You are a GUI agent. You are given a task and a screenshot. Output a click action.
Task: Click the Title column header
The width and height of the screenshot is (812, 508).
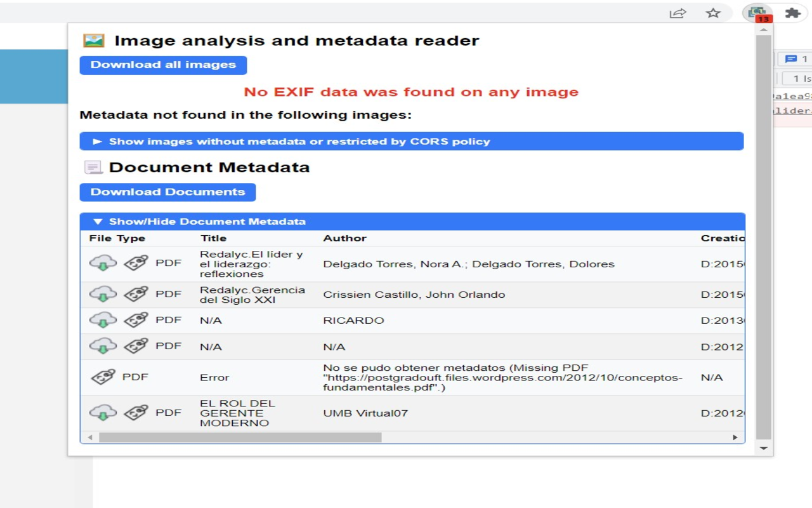tap(213, 238)
